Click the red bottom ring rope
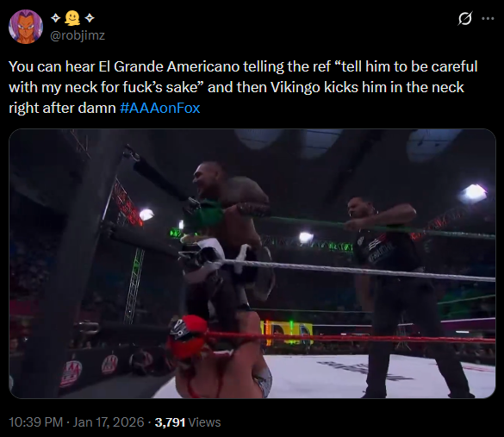 point(351,338)
